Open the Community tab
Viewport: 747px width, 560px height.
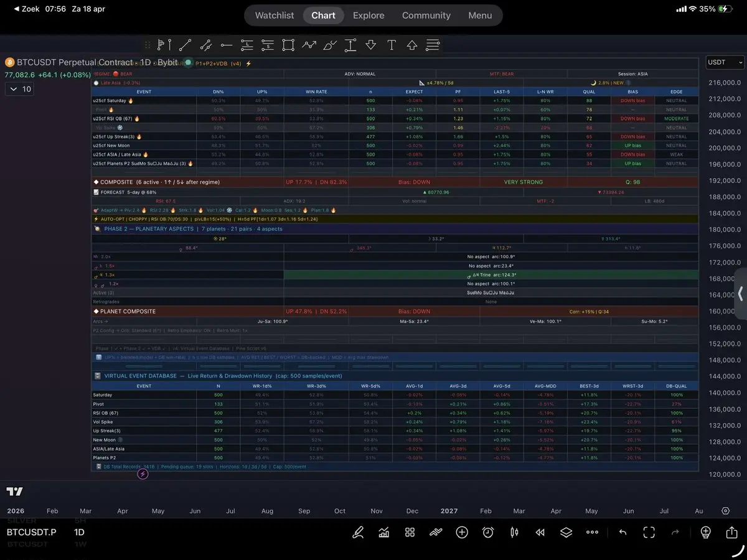coord(426,16)
